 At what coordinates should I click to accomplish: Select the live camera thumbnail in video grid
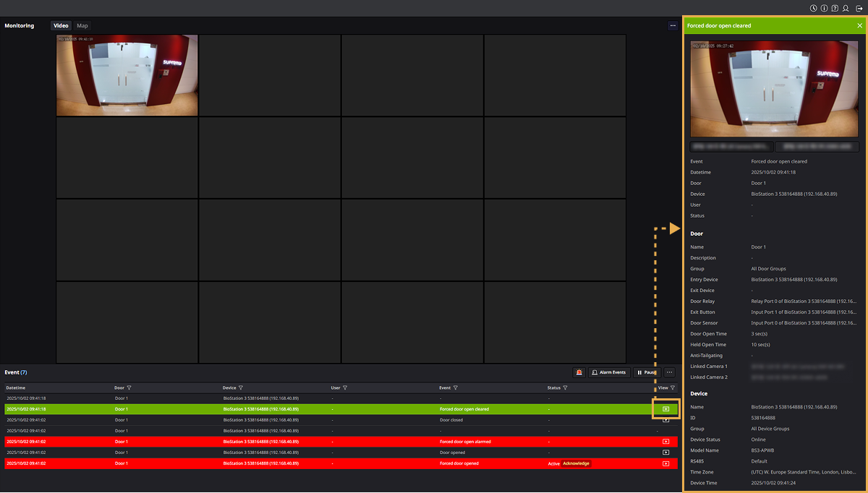tap(127, 74)
